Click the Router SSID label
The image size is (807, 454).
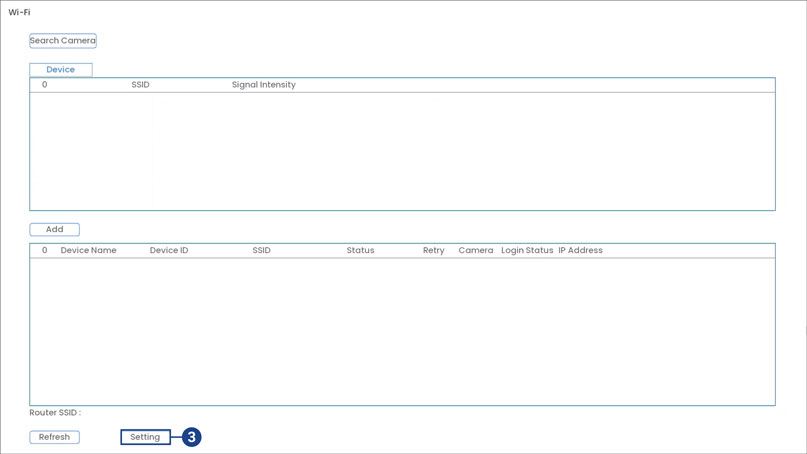click(x=55, y=413)
